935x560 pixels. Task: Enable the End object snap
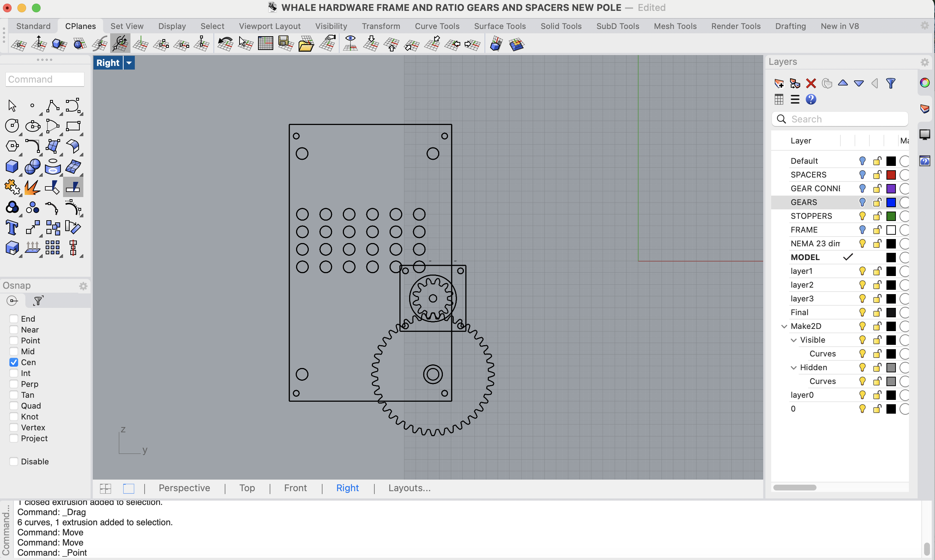pos(13,319)
